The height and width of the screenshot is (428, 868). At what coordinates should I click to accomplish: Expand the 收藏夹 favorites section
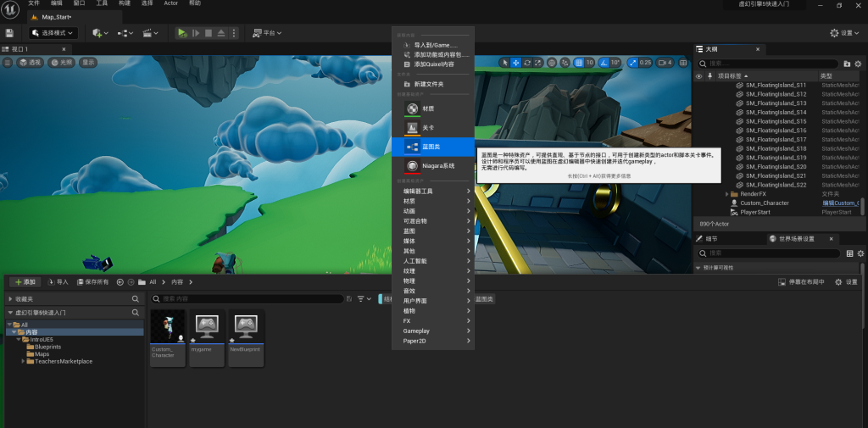(x=10, y=299)
